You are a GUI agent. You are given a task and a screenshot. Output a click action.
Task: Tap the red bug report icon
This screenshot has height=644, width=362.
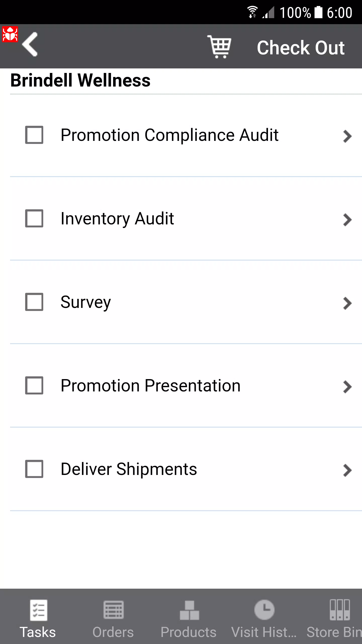coord(10,34)
